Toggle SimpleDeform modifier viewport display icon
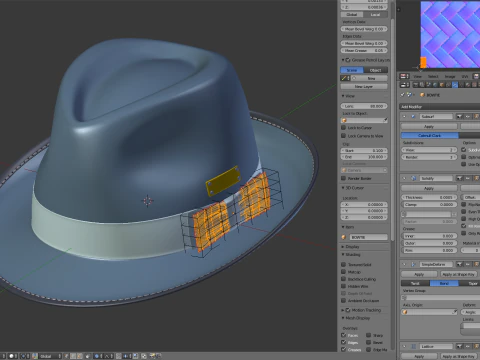The width and height of the screenshot is (480, 360). pos(468,264)
